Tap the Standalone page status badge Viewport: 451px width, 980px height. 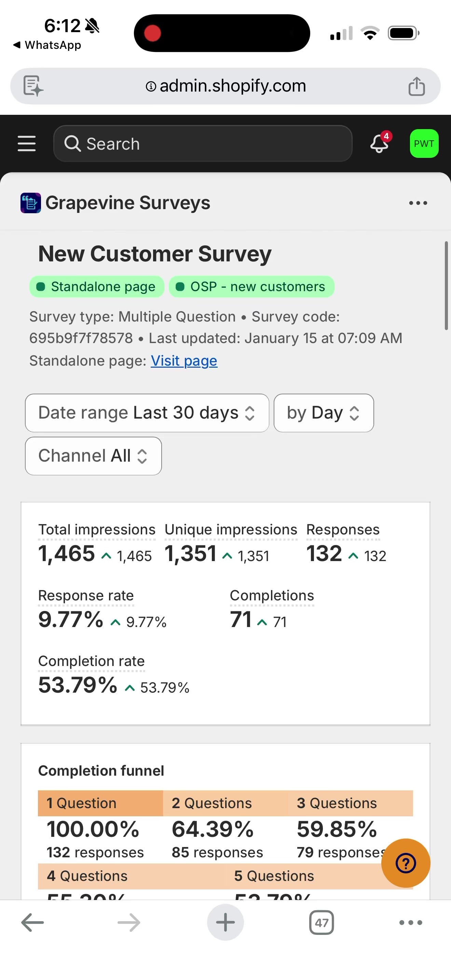97,286
